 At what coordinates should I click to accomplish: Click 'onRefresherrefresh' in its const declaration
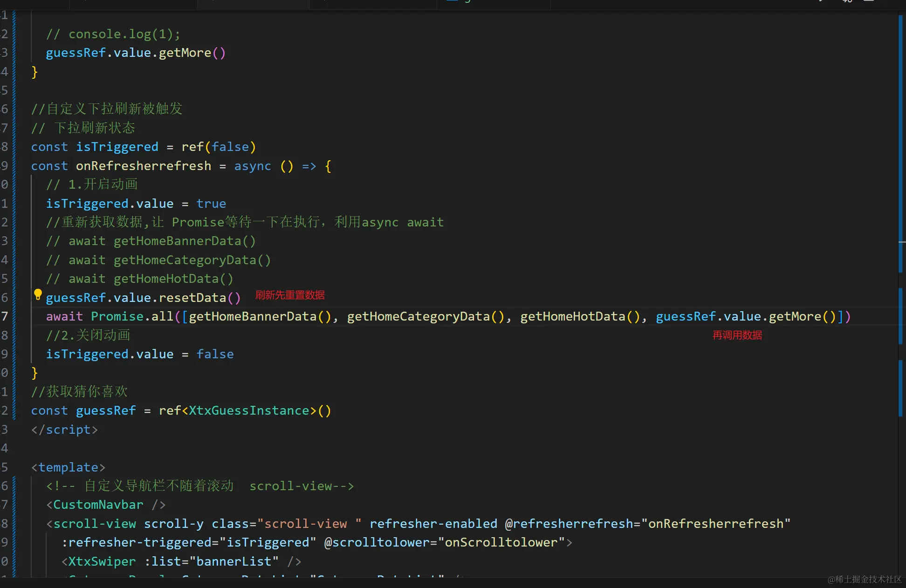click(x=144, y=166)
